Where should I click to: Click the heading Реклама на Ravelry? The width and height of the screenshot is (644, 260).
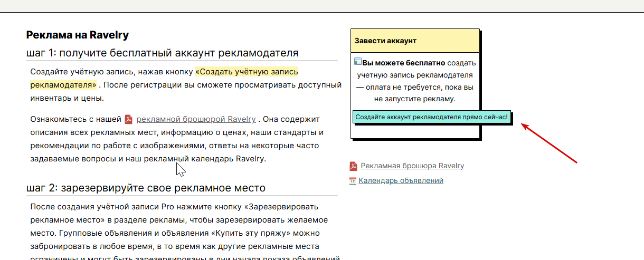point(78,35)
